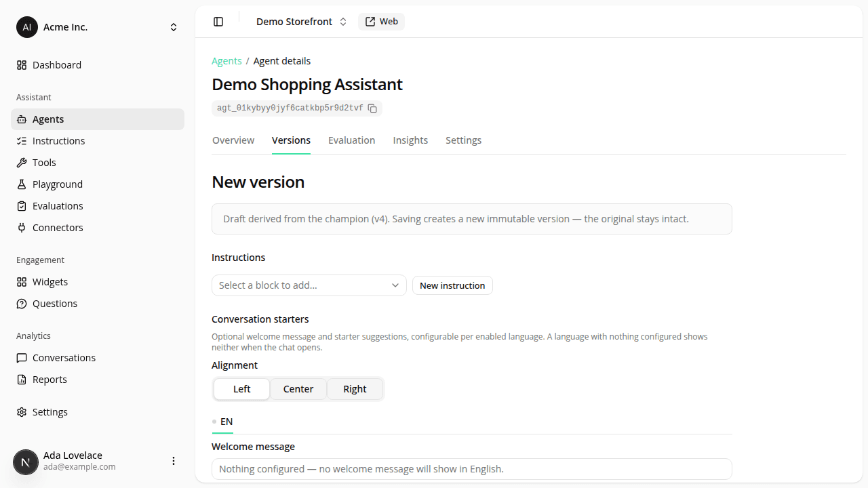Screen dimensions: 868x488
Task: Click the Welcome message input field
Action: pyautogui.click(x=472, y=469)
